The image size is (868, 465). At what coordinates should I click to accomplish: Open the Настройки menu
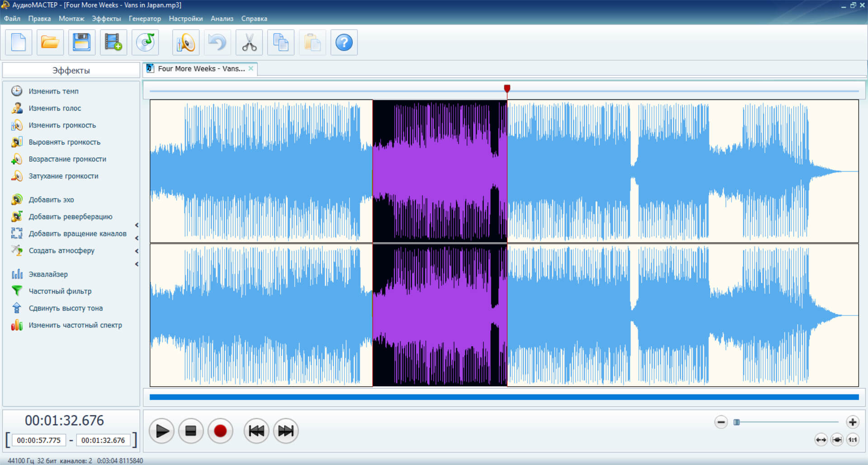point(186,19)
